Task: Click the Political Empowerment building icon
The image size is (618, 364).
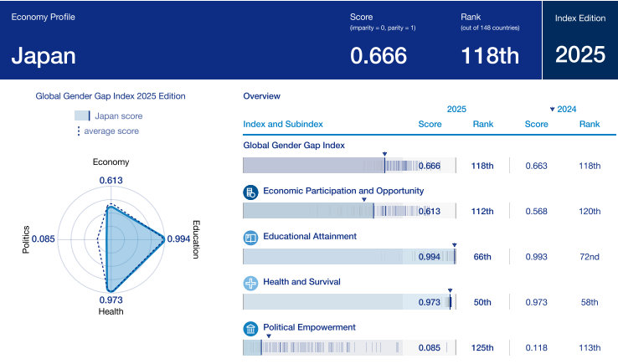Action: (250, 328)
